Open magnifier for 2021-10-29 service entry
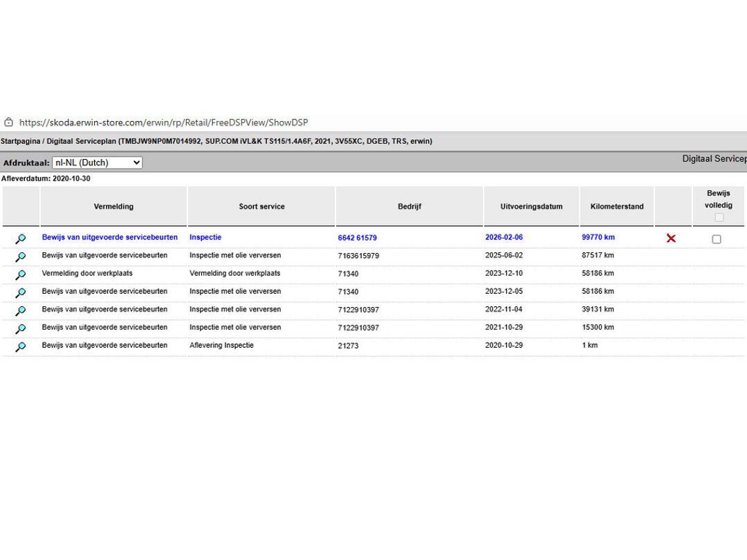The height and width of the screenshot is (560, 747). [21, 328]
